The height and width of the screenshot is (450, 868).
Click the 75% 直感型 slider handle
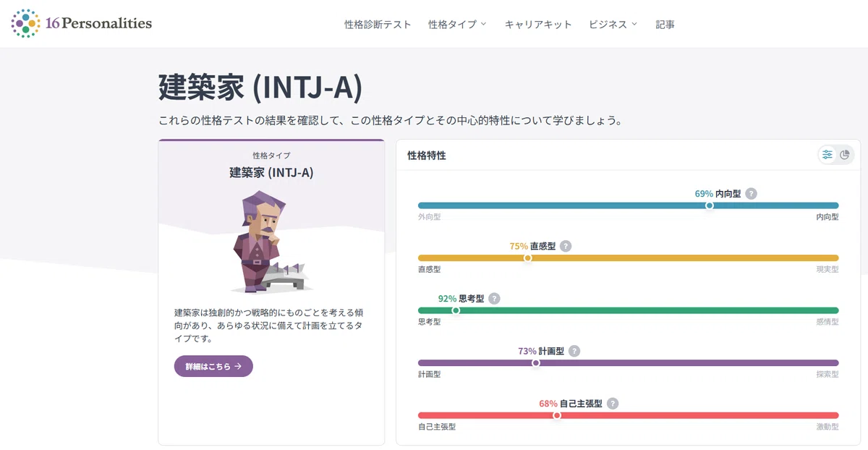click(527, 258)
